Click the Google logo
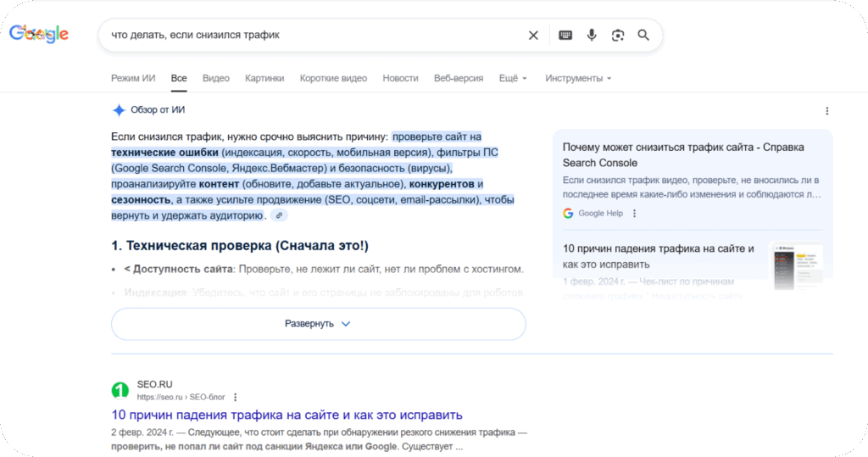The height and width of the screenshot is (457, 868). [39, 35]
